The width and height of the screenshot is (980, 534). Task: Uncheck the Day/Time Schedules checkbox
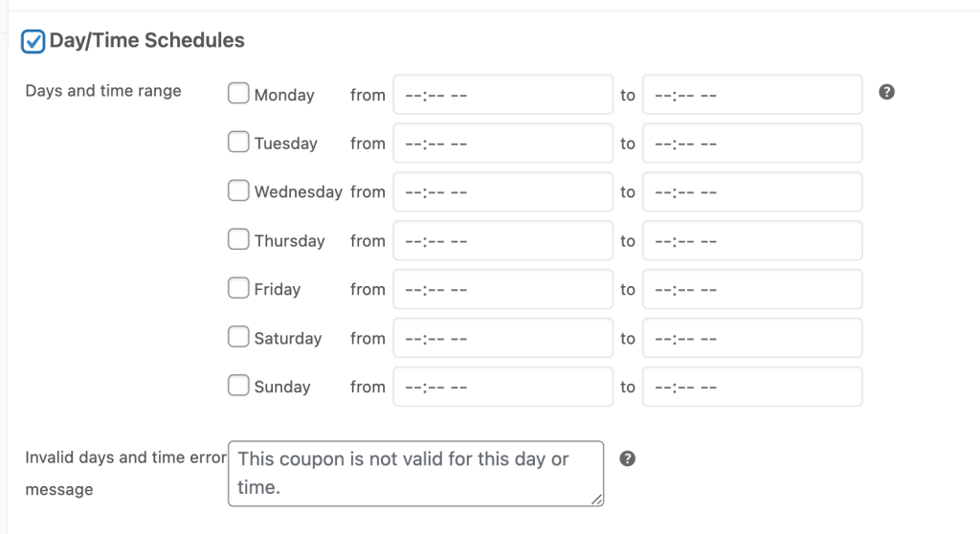click(x=33, y=41)
